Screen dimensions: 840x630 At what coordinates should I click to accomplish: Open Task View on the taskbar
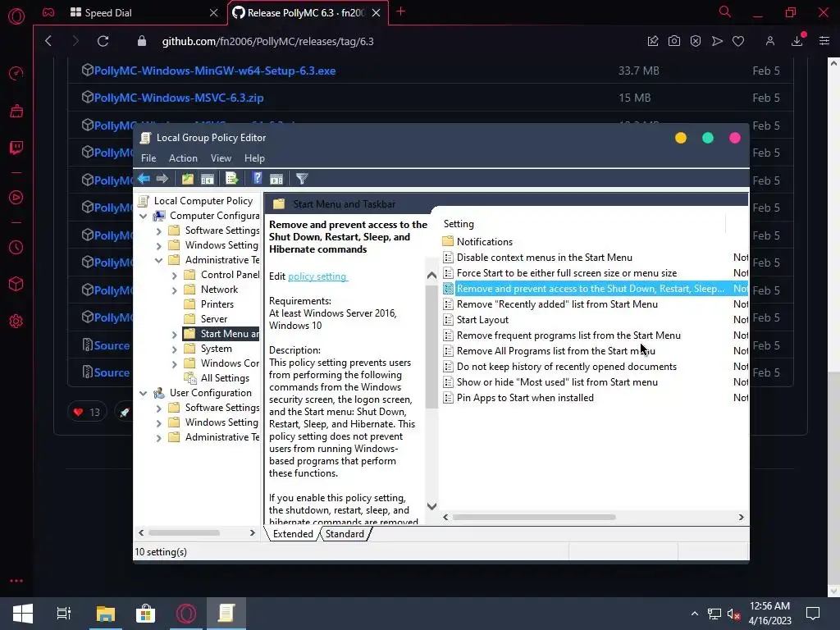[64, 614]
